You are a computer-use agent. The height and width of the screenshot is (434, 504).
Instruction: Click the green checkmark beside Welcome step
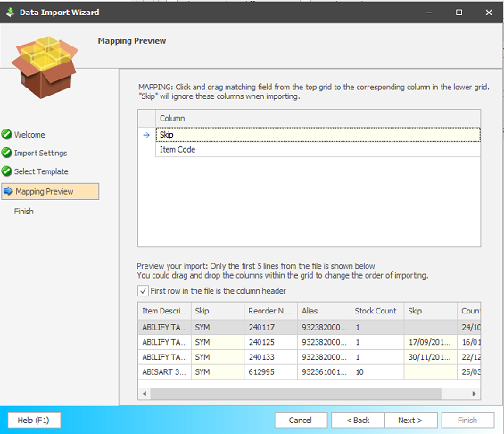click(6, 134)
